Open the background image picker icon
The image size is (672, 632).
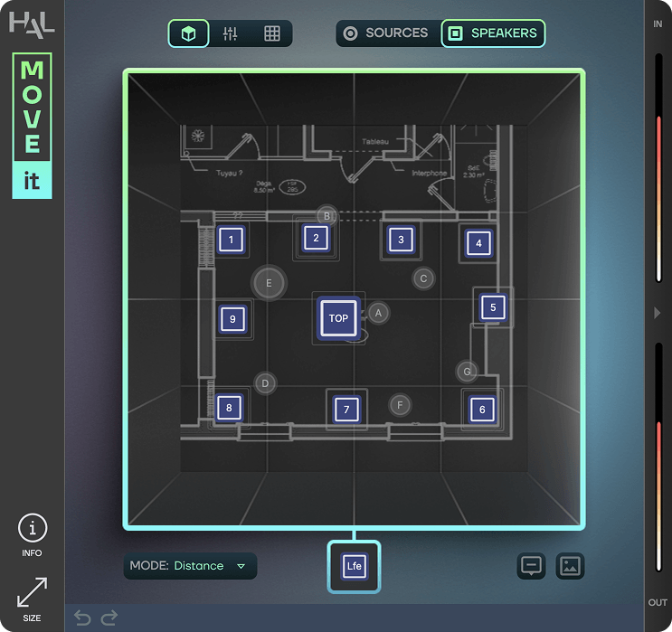[x=570, y=566]
